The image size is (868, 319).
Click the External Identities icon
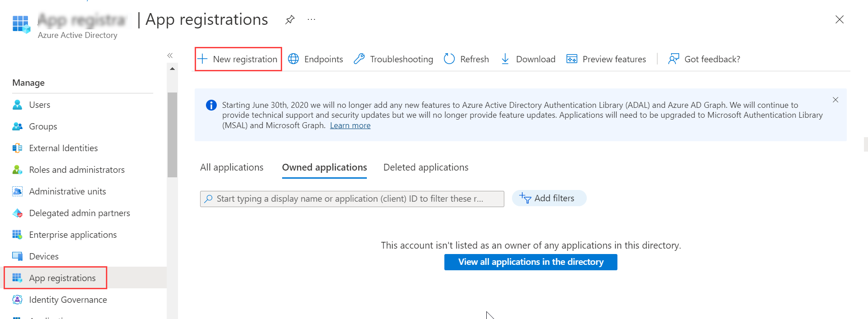coord(18,148)
